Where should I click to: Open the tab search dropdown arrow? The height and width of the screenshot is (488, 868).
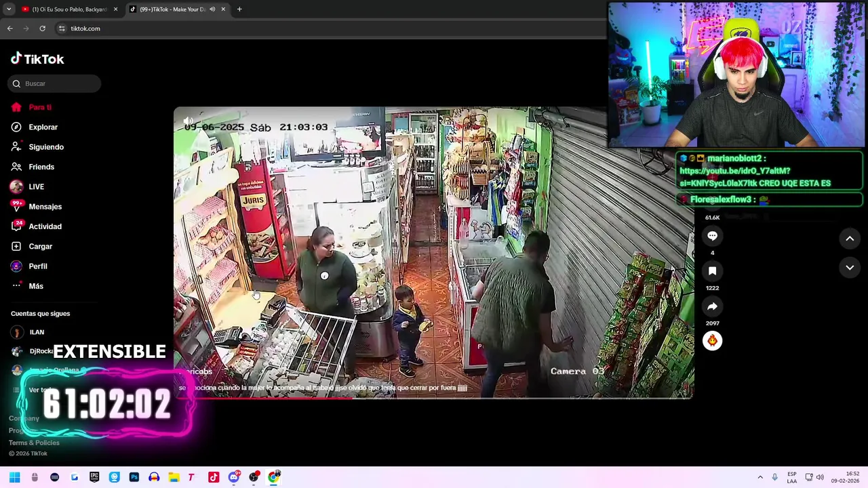9,9
